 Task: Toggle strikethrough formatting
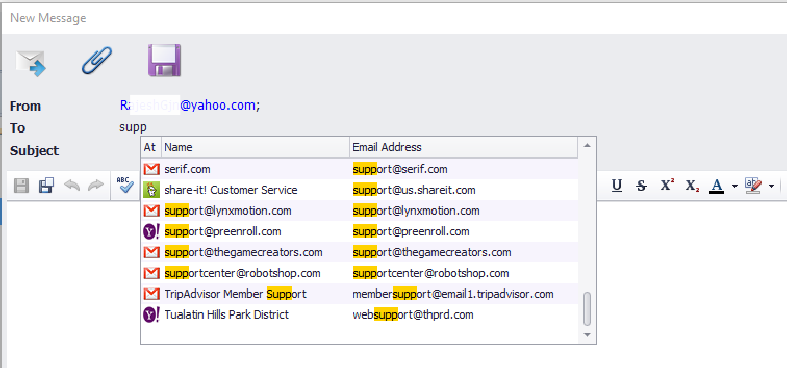641,186
